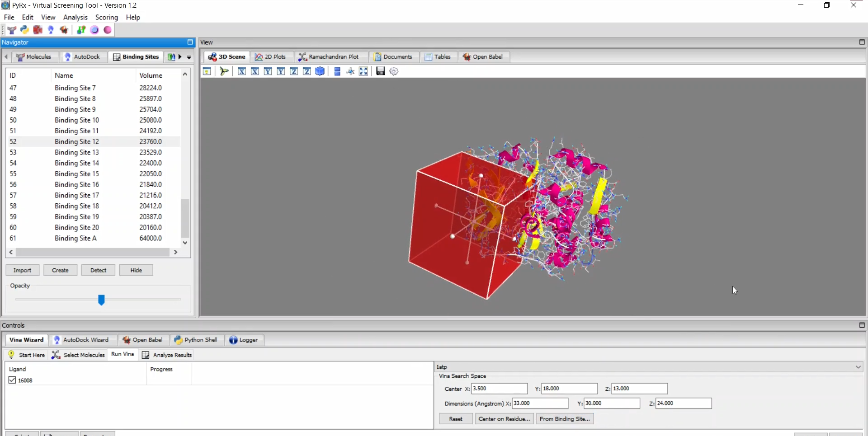Click the Opacity slider handle
868x436 pixels.
(101, 300)
